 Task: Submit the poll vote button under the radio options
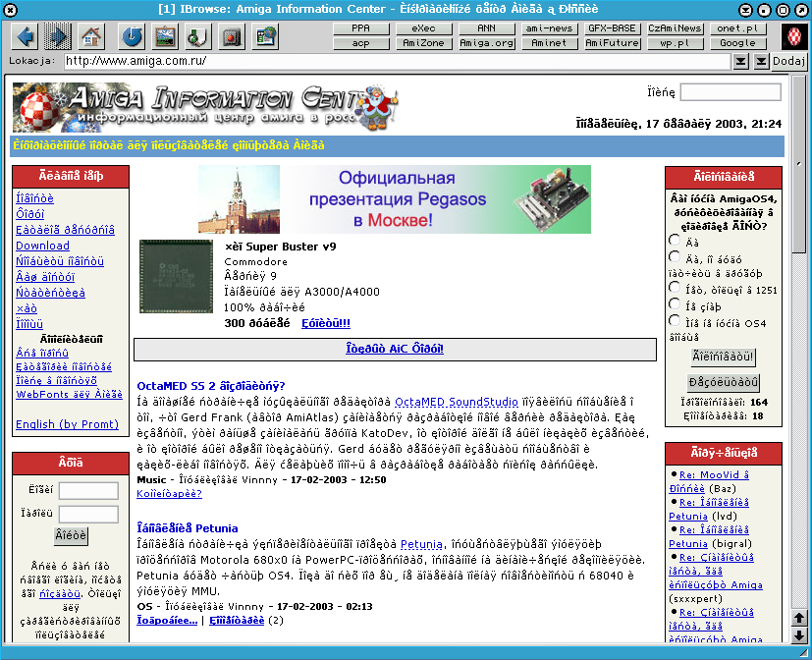tap(723, 357)
